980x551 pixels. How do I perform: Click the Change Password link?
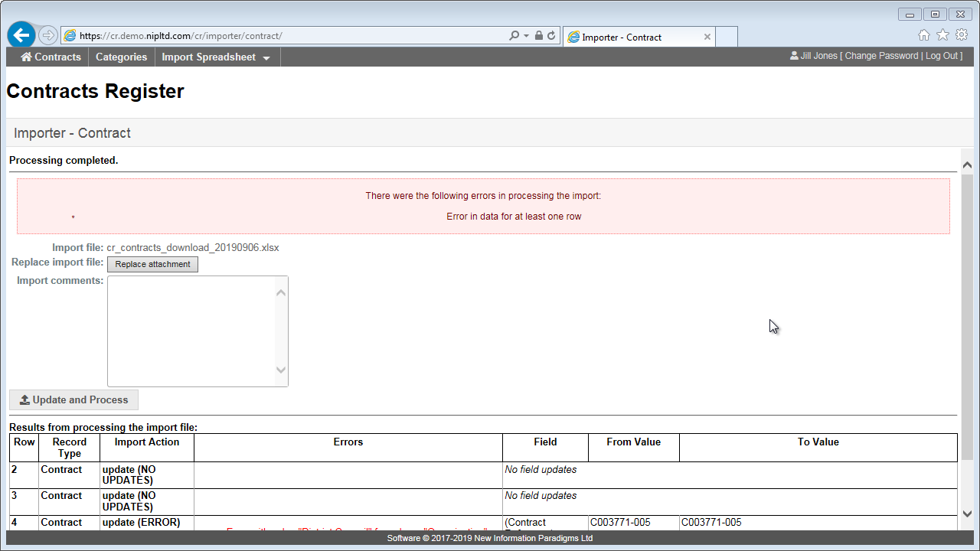(x=881, y=56)
